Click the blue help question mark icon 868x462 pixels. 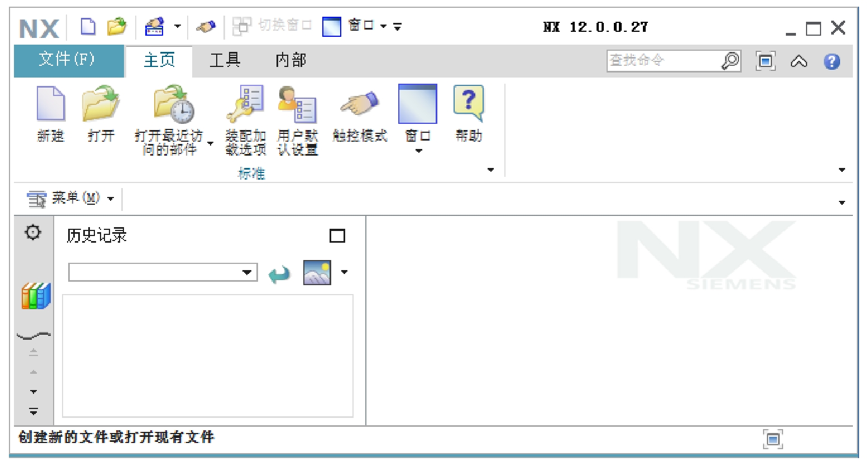pos(832,61)
